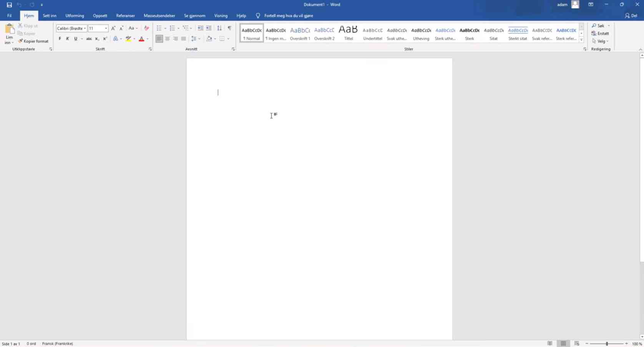Image resolution: width=644 pixels, height=347 pixels.
Task: Increase the font size
Action: coord(113,28)
